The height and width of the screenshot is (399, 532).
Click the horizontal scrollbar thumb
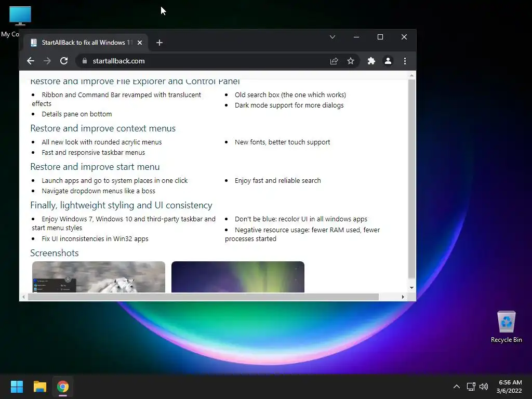click(203, 297)
